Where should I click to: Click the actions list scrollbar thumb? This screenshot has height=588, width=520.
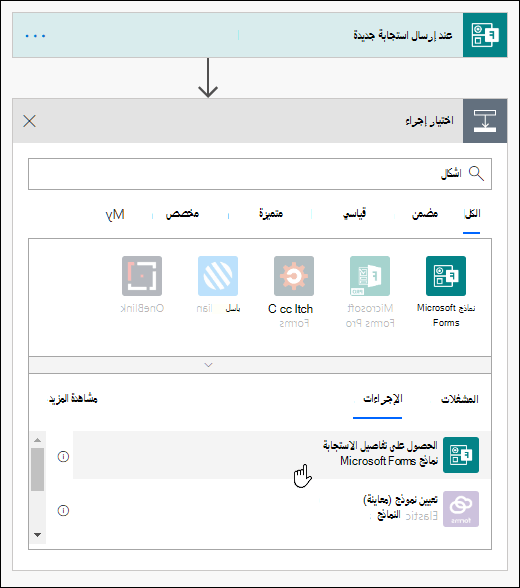[37, 469]
